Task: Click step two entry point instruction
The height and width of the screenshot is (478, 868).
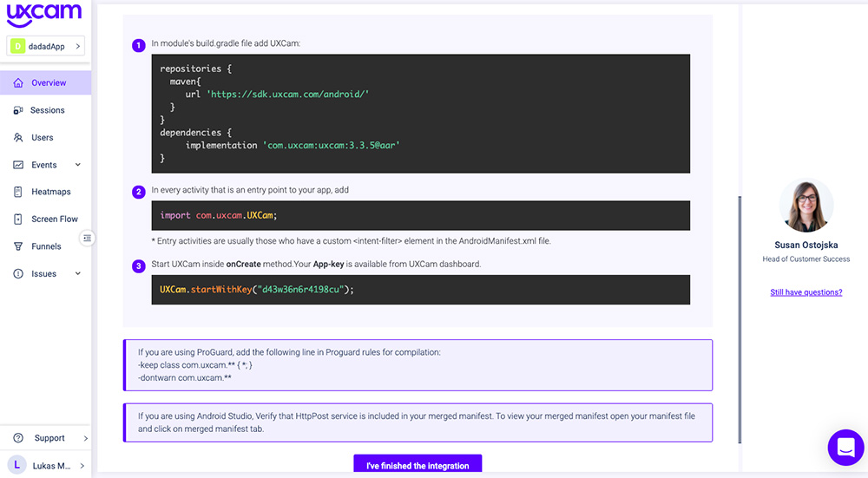Action: pyautogui.click(x=250, y=190)
